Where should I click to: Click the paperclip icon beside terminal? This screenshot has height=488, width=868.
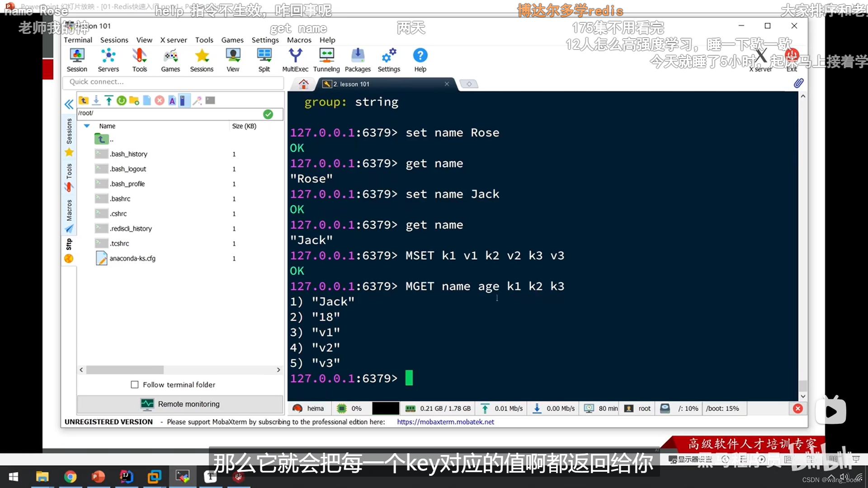coord(798,83)
